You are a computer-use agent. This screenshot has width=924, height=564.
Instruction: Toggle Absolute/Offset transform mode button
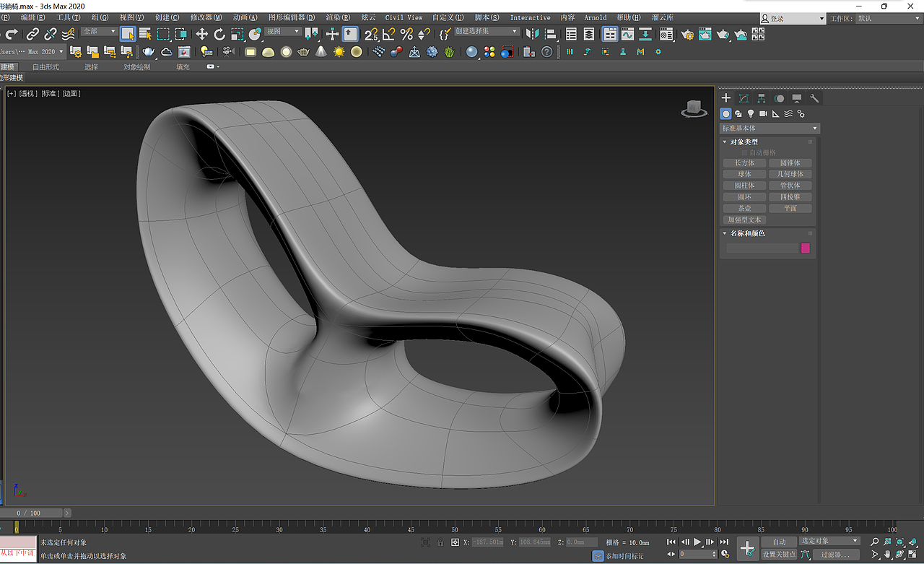(456, 542)
